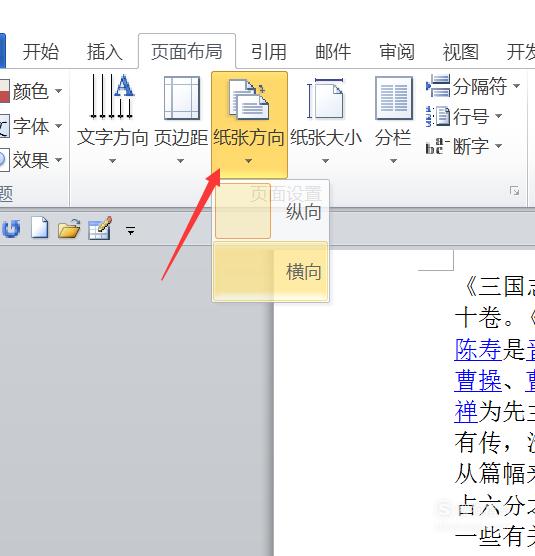Open the 曹操 hyperlink in document
This screenshot has height=556, width=535.
[x=478, y=381]
